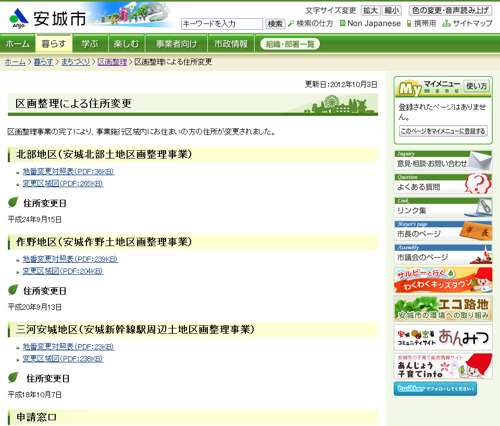Image resolution: width=500 pixels, height=426 pixels.
Task: Click 作野地区 heading text
Action: 104,242
